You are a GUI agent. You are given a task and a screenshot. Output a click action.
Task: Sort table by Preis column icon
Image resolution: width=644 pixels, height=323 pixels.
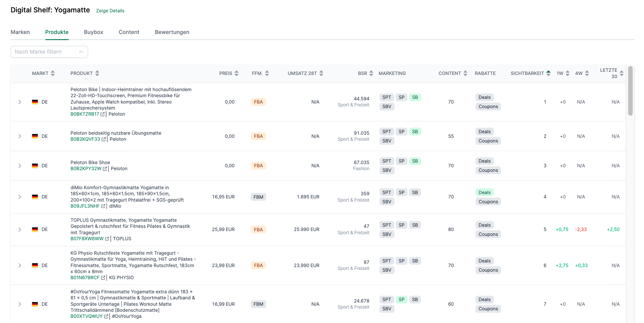236,73
